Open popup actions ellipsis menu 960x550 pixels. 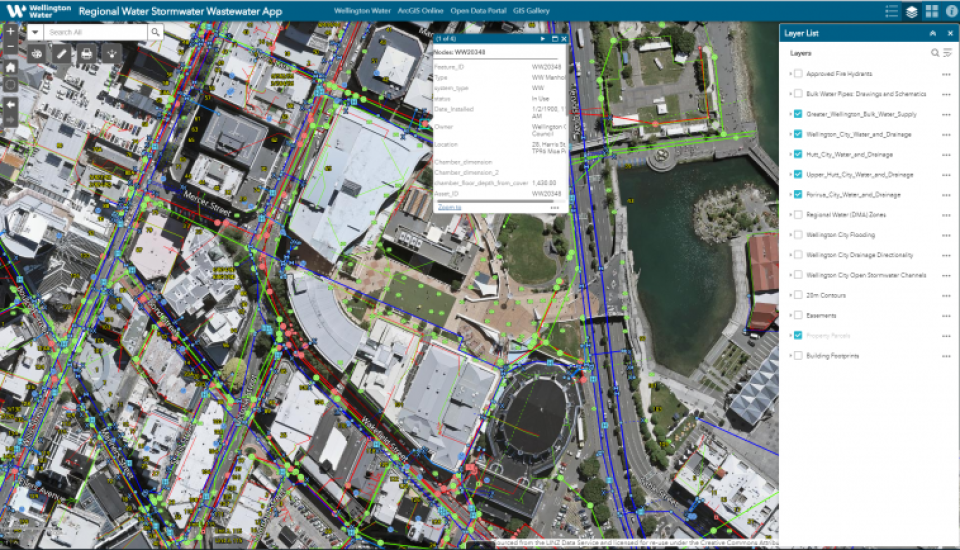pyautogui.click(x=555, y=208)
